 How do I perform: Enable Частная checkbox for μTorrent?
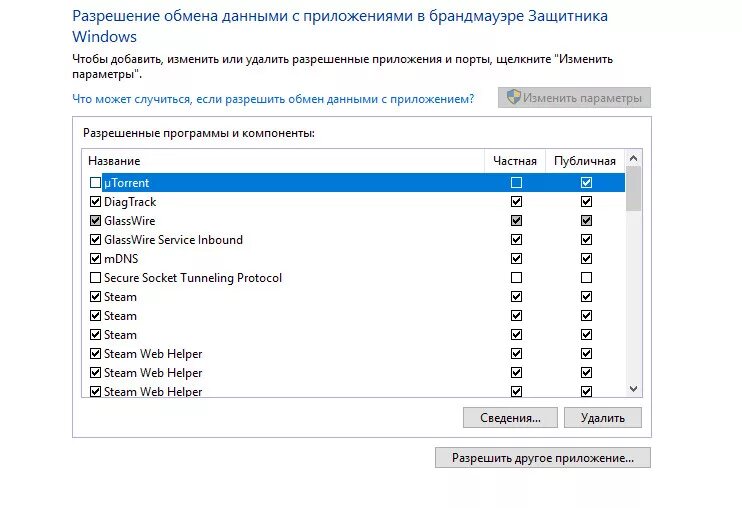516,183
